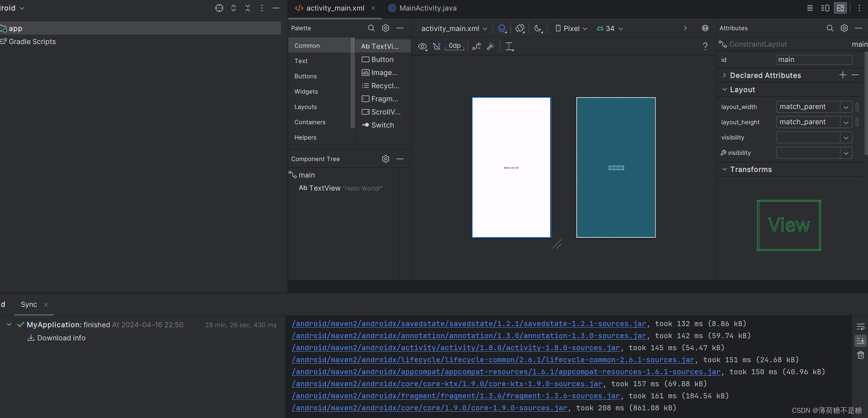This screenshot has width=868, height=418.
Task: Open the default margins 0dp selector
Action: click(454, 46)
